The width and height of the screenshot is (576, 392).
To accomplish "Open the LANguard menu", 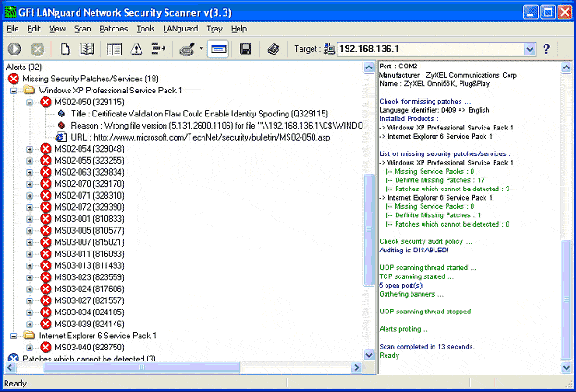I will pos(178,29).
